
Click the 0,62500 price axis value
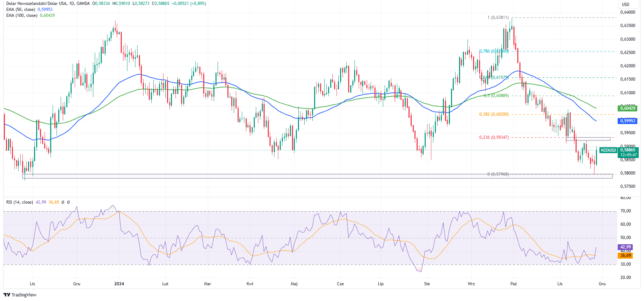628,53
